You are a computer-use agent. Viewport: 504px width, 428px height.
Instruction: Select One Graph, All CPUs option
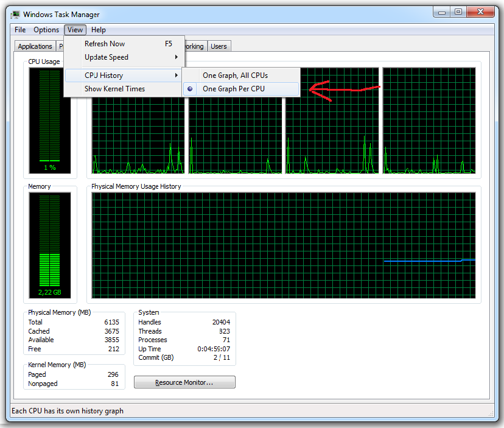tap(241, 75)
